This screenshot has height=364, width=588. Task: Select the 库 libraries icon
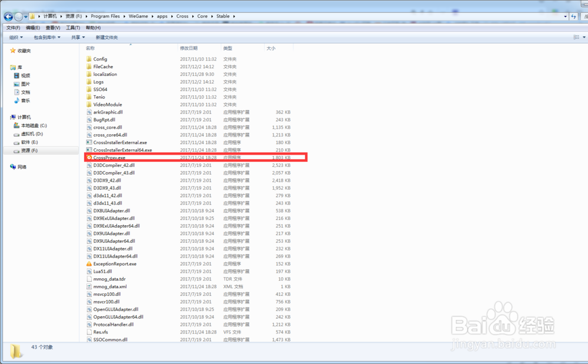(13, 68)
